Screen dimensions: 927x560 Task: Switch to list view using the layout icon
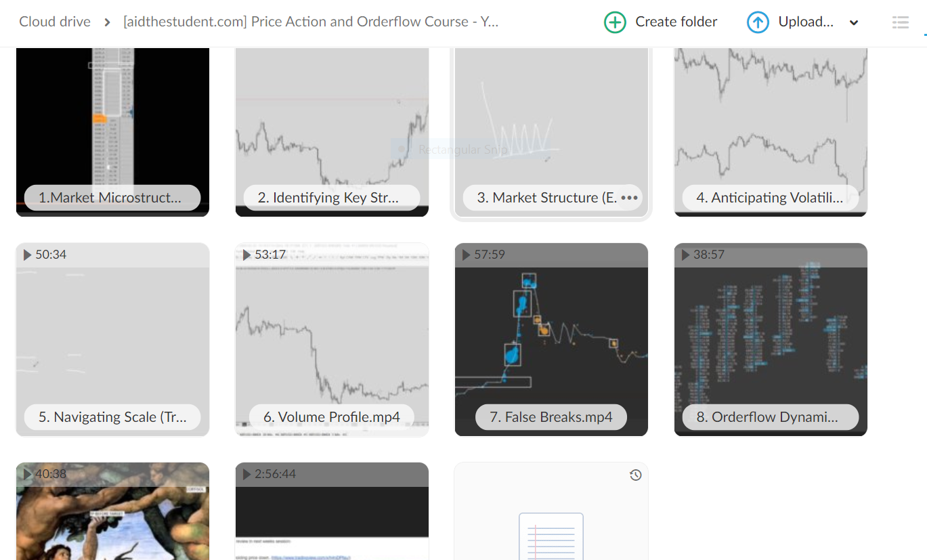pos(901,22)
